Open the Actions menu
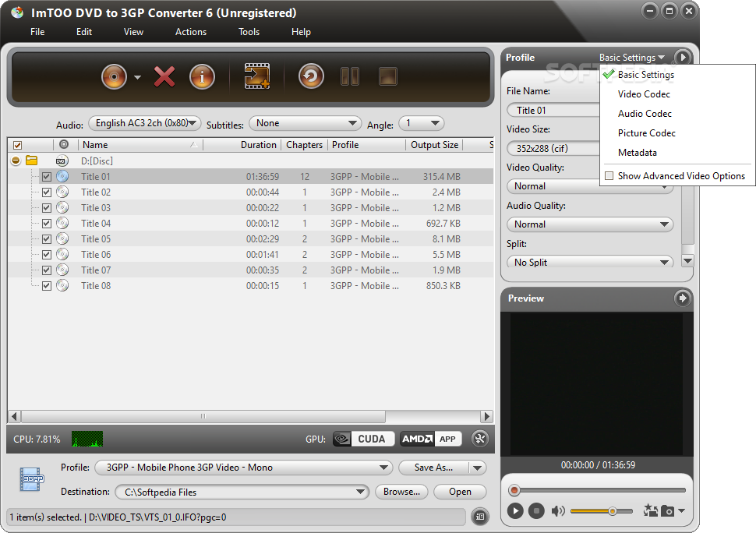Image resolution: width=756 pixels, height=533 pixels. pyautogui.click(x=191, y=32)
